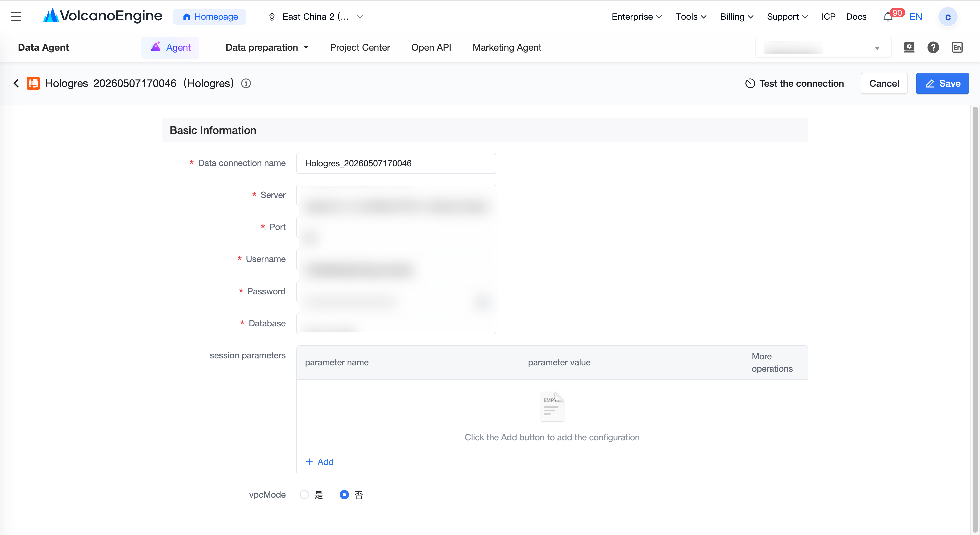Click the user avatar icon
The image size is (980, 535).
948,17
